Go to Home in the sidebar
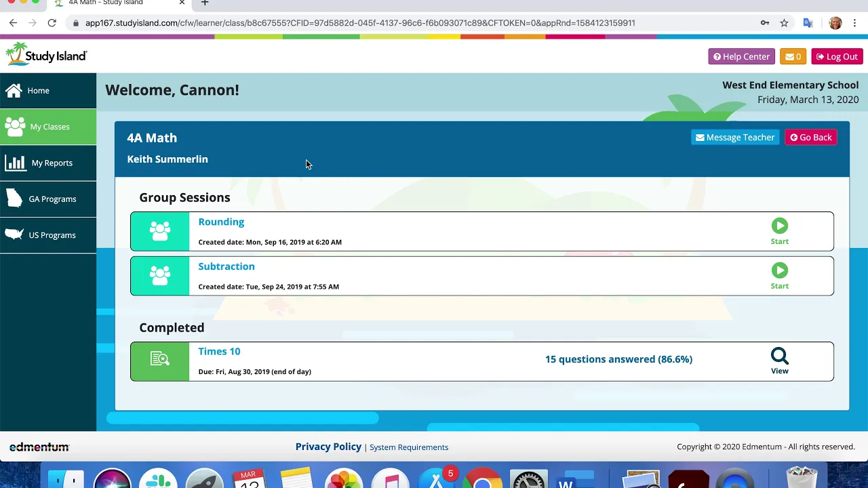This screenshot has width=868, height=488. pyautogui.click(x=47, y=91)
